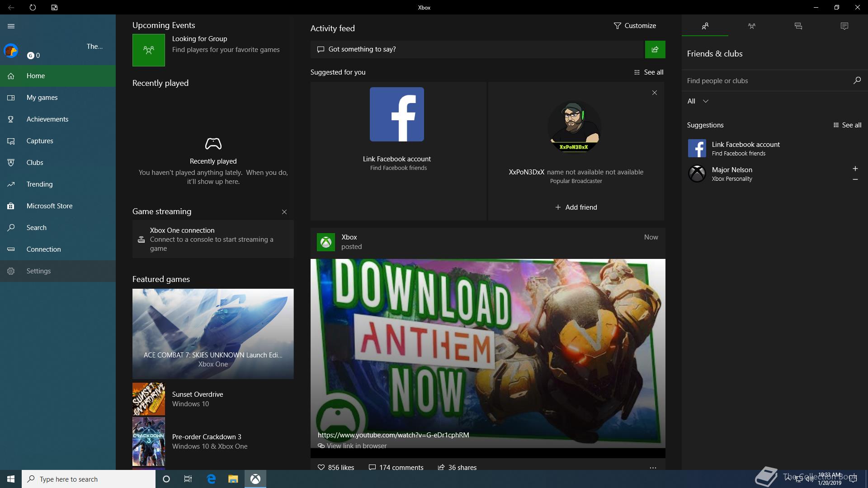Click taskbar search box
Image resolution: width=868 pixels, height=488 pixels.
tap(89, 479)
